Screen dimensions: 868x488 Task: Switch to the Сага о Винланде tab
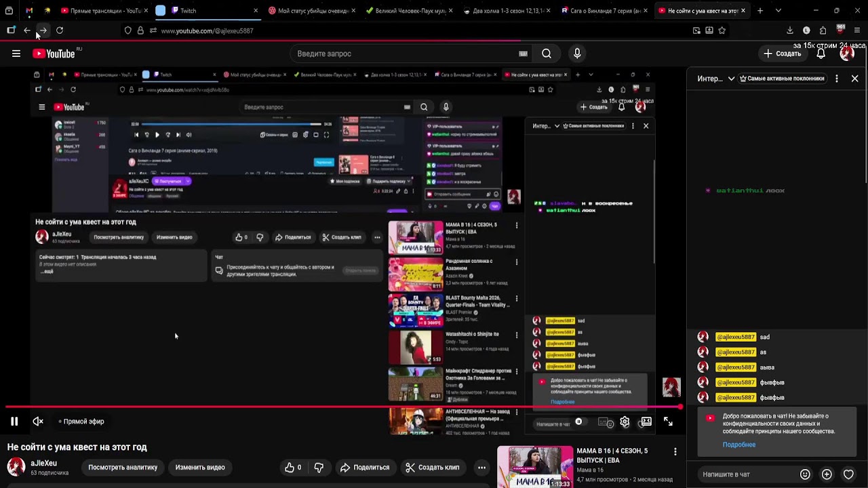[604, 11]
